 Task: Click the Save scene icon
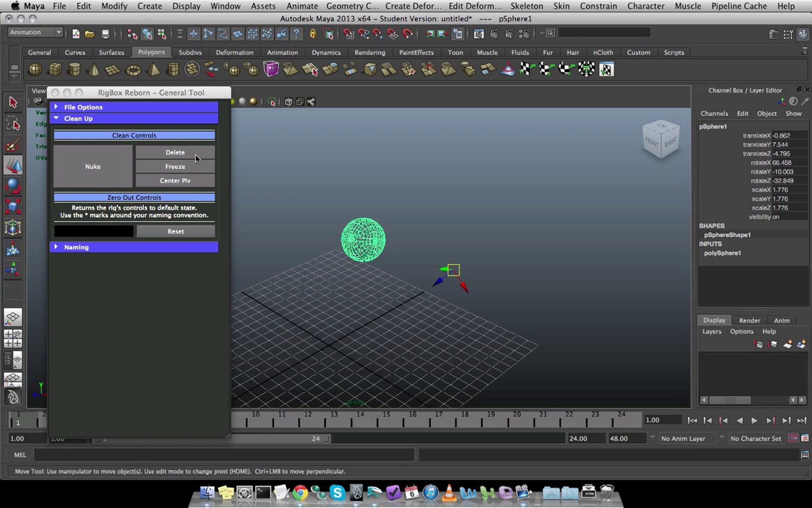point(105,34)
